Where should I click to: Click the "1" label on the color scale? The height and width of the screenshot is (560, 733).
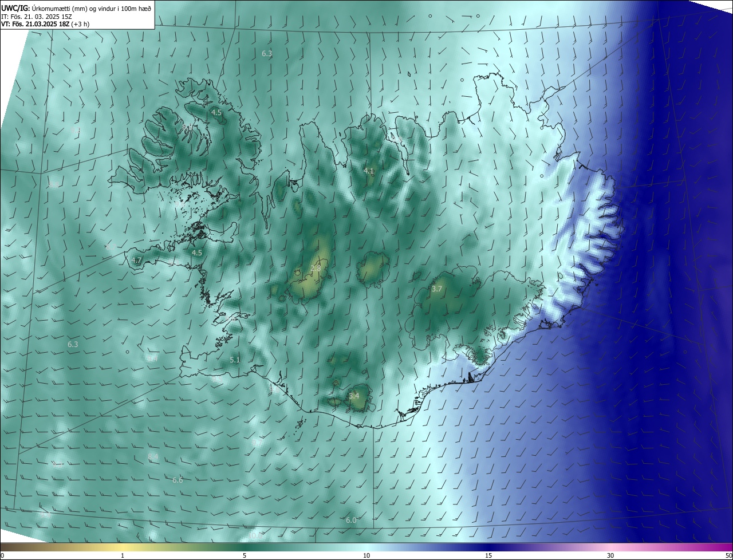point(123,555)
